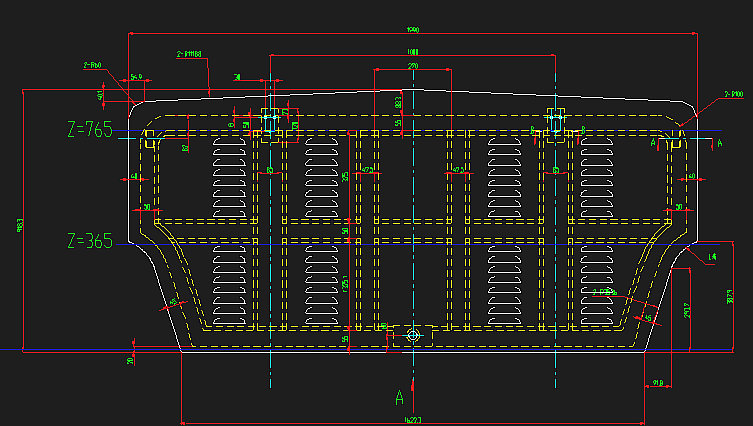Select the 54.9 dimension near top-left corner
Image resolution: width=753 pixels, height=426 pixels.
(136, 76)
